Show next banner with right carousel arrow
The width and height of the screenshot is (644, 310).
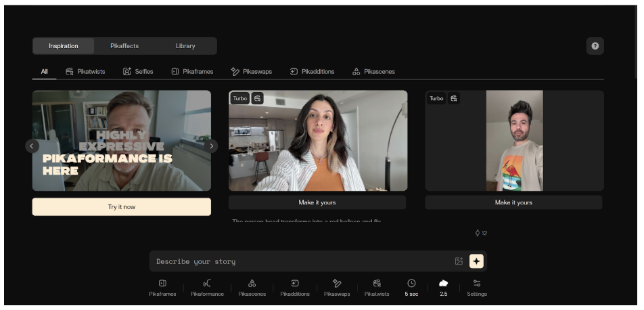tap(211, 146)
